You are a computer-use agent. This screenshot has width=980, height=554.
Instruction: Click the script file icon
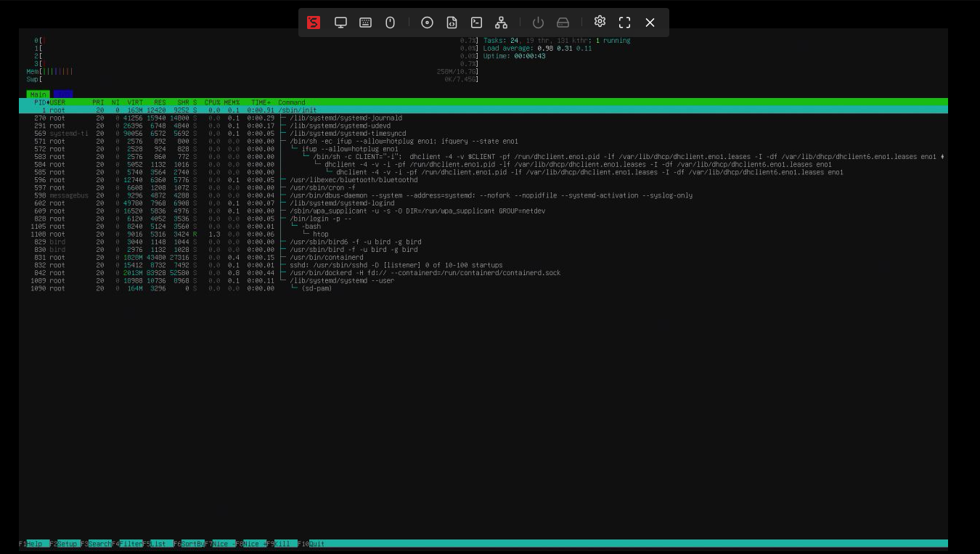coord(452,23)
